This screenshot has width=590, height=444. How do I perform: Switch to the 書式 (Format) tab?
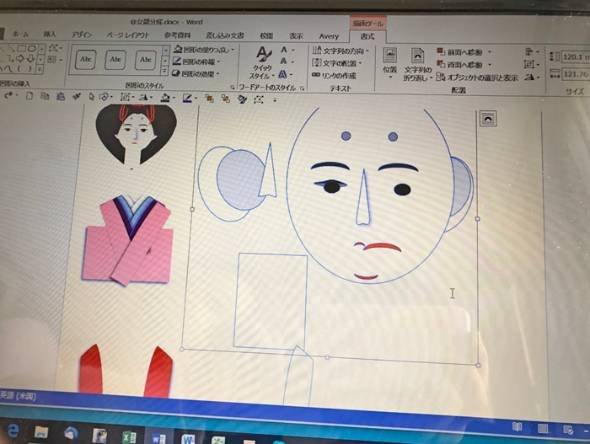pos(368,36)
